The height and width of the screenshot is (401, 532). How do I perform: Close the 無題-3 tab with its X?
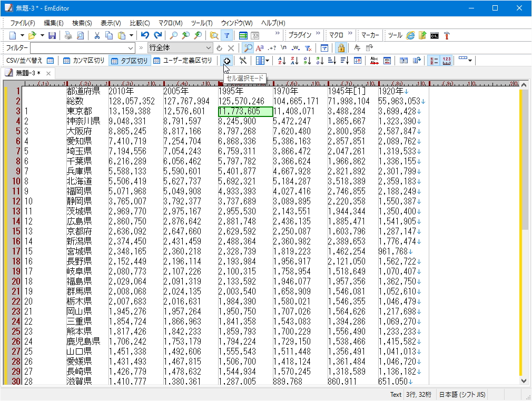tap(48, 73)
